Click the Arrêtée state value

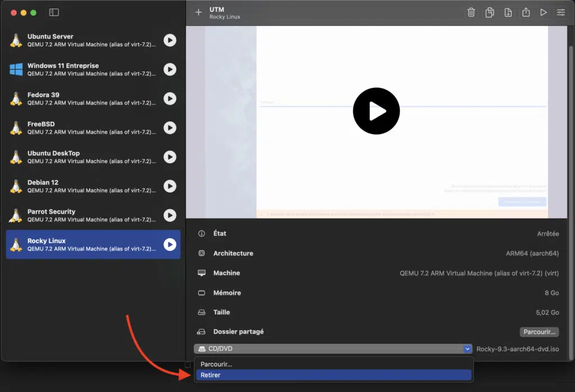[x=548, y=234]
